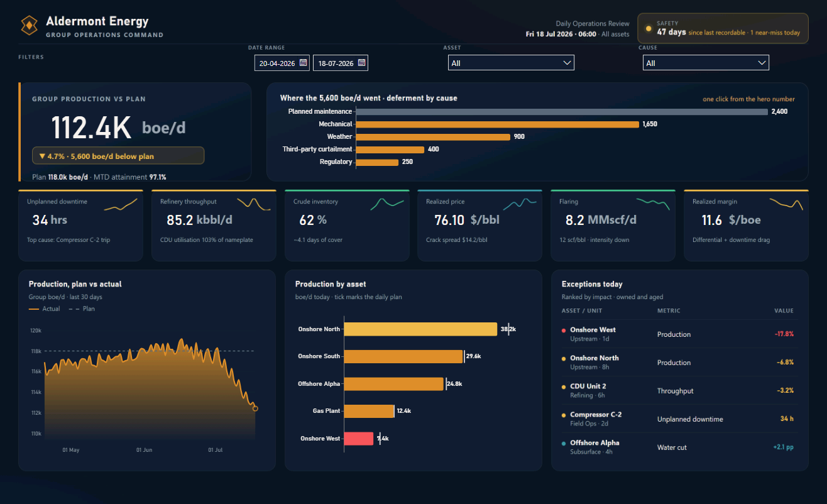Click the 'Water cut' metric text
The width and height of the screenshot is (827, 504).
(x=672, y=447)
